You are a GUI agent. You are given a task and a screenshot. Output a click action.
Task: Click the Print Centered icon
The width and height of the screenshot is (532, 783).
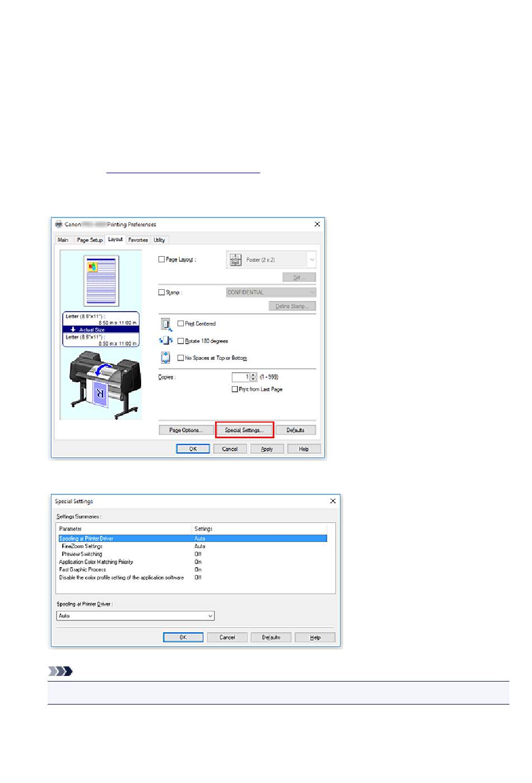166,325
